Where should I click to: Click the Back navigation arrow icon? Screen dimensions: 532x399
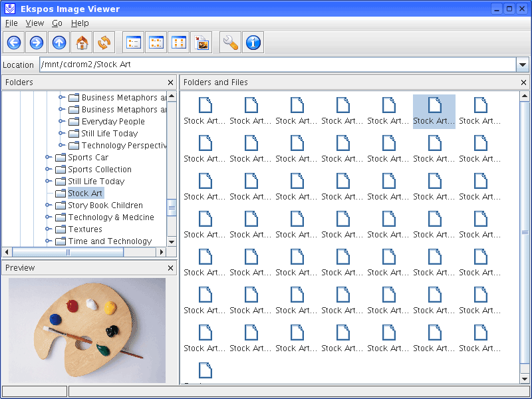coord(14,43)
